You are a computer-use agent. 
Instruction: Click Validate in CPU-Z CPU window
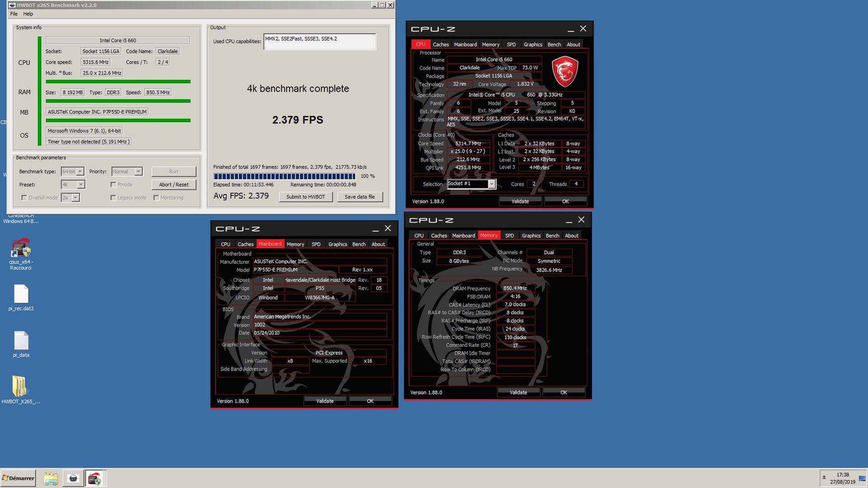520,201
